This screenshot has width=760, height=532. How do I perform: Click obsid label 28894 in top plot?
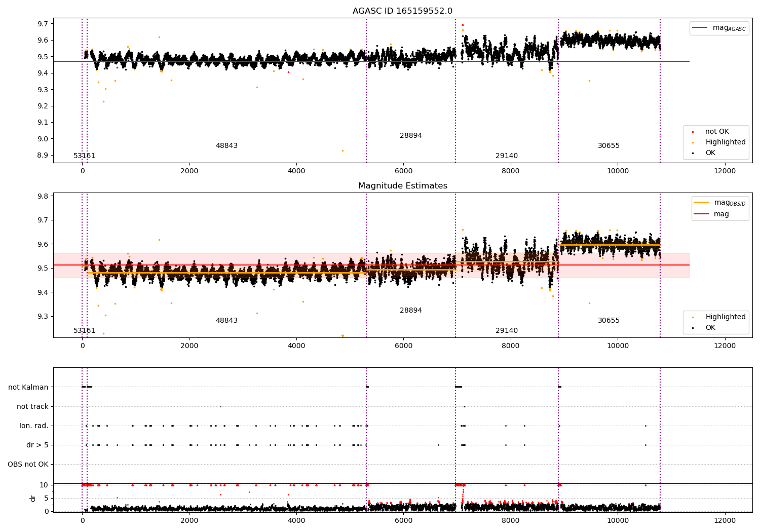pyautogui.click(x=411, y=136)
